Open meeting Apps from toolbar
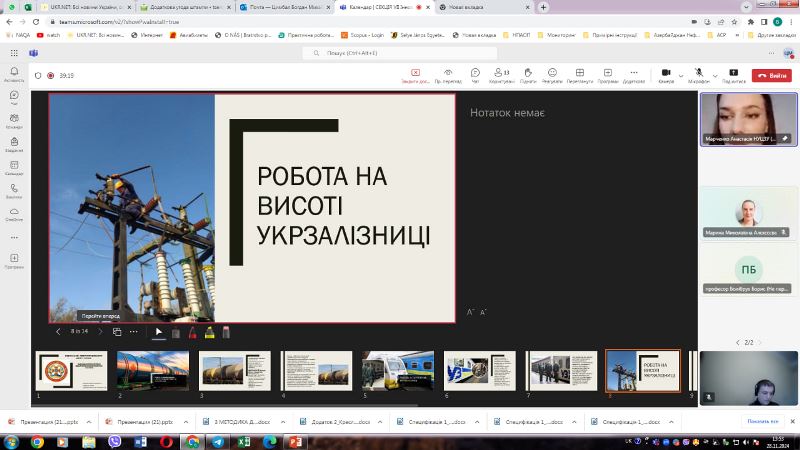800x450 pixels. coord(608,76)
